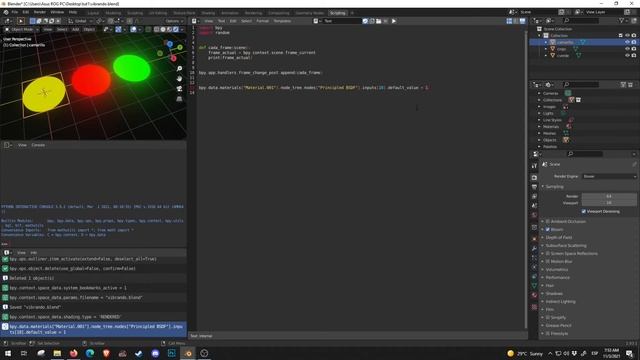This screenshot has height=360, width=640.
Task: Open the Tool properties tab icon
Action: point(534,166)
